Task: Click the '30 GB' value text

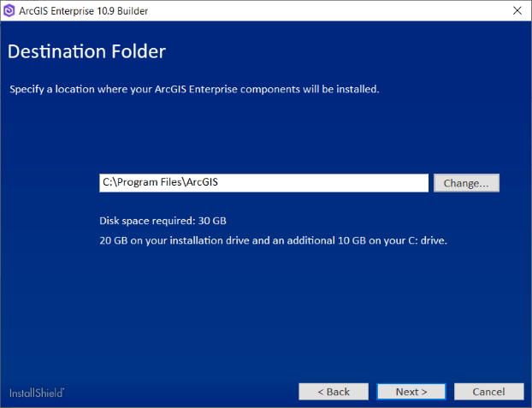Action: tap(212, 221)
